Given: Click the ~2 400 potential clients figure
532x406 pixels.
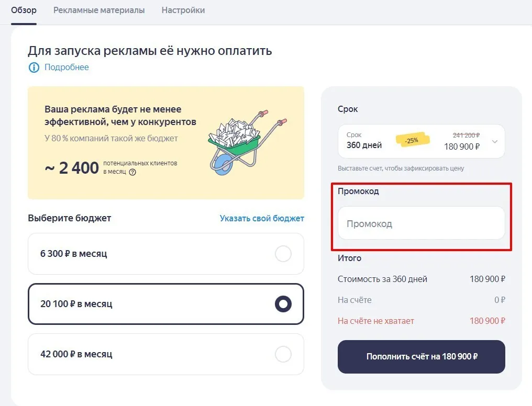Looking at the screenshot, I should point(72,168).
